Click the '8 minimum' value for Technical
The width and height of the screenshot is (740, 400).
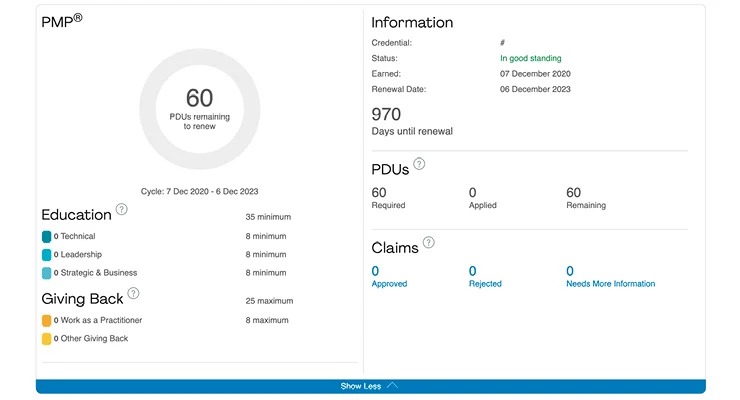pos(266,236)
